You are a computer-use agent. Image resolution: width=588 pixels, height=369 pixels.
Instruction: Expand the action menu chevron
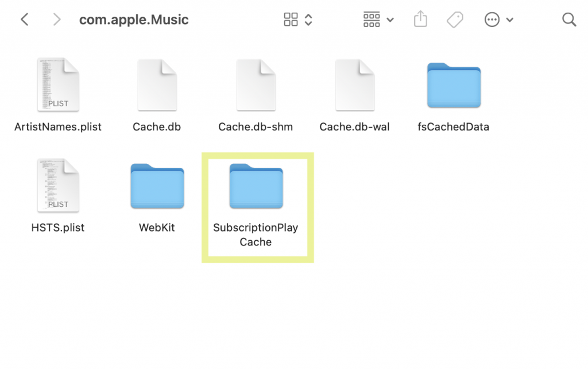point(510,20)
